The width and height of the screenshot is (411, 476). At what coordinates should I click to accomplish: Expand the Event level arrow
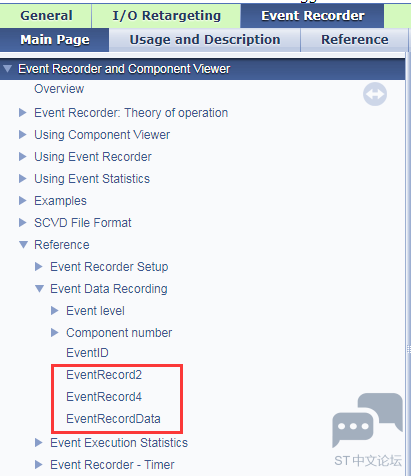click(x=55, y=311)
